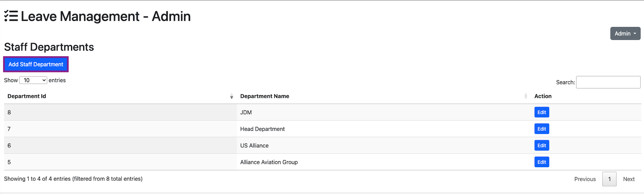Image resolution: width=644 pixels, height=194 pixels.
Task: Focus the Search input field
Action: pos(608,82)
